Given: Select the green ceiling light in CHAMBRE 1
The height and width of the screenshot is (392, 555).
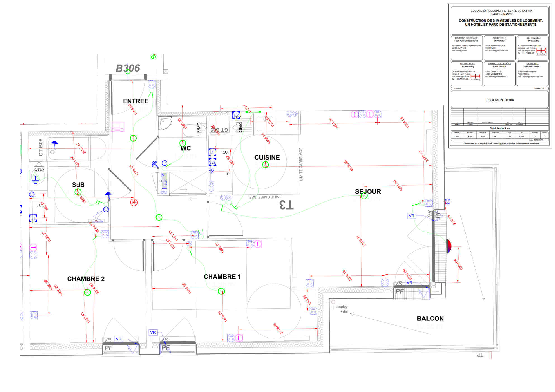Looking at the screenshot, I should pyautogui.click(x=221, y=291).
